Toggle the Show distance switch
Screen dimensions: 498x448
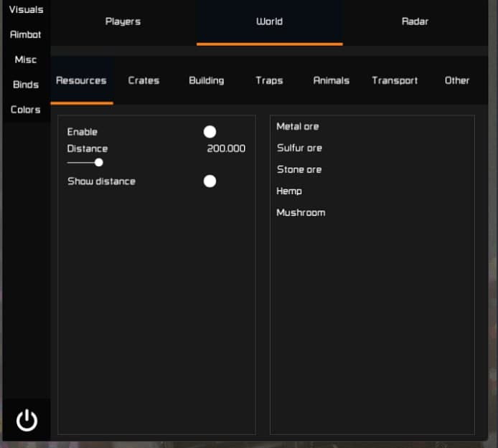[x=210, y=181]
